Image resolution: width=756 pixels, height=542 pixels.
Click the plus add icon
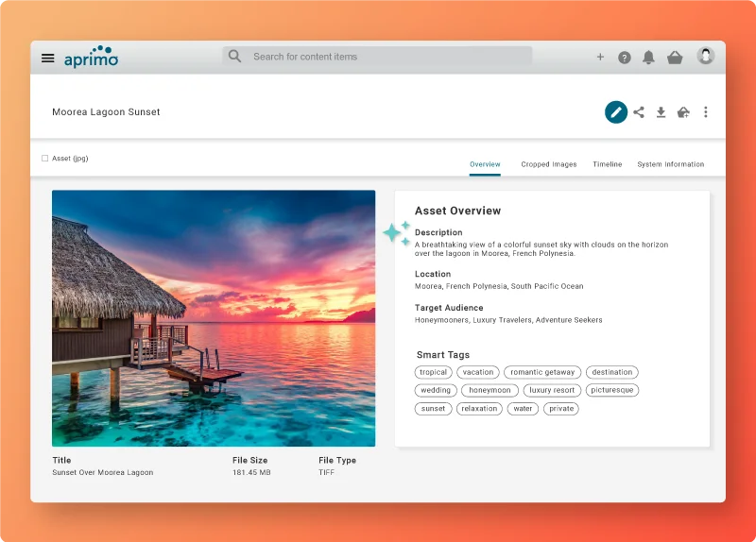[600, 58]
